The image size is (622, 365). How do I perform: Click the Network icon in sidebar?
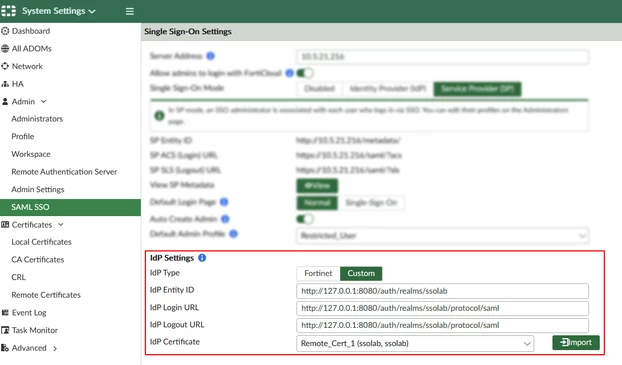[x=5, y=66]
